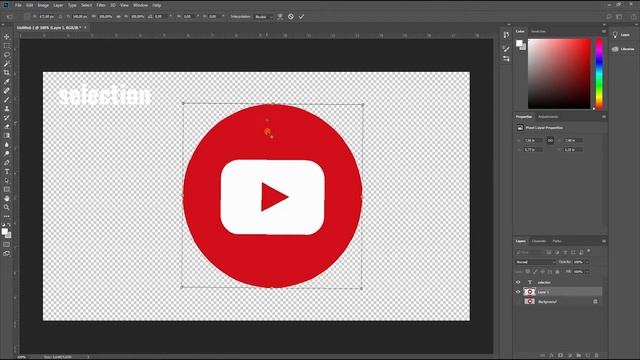Toggle Quick Mask mode in the toolbar
The width and height of the screenshot is (640, 360).
coord(7,245)
